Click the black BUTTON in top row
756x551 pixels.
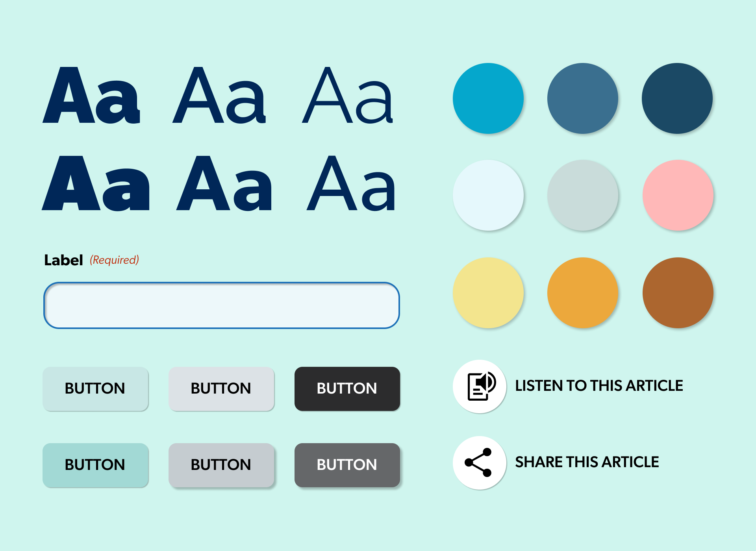click(347, 389)
